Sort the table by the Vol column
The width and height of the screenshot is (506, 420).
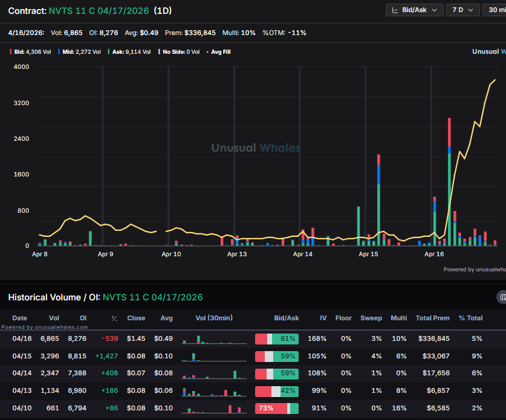(x=54, y=318)
